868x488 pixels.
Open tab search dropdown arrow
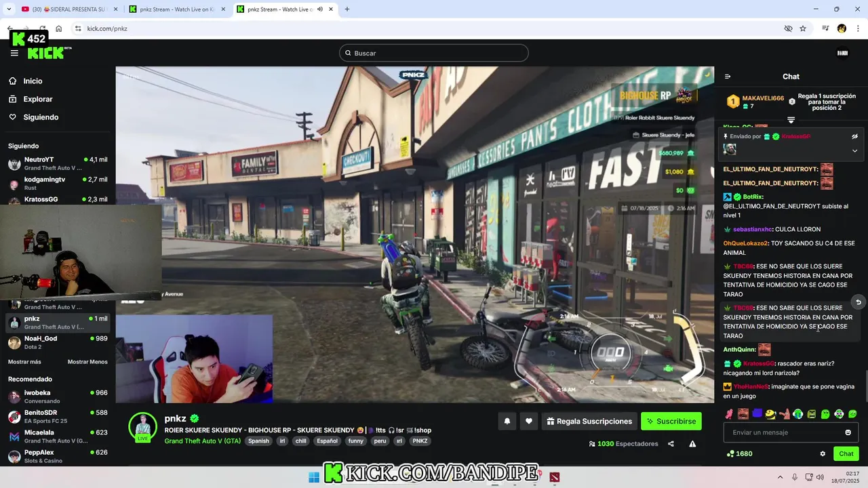pos(9,9)
